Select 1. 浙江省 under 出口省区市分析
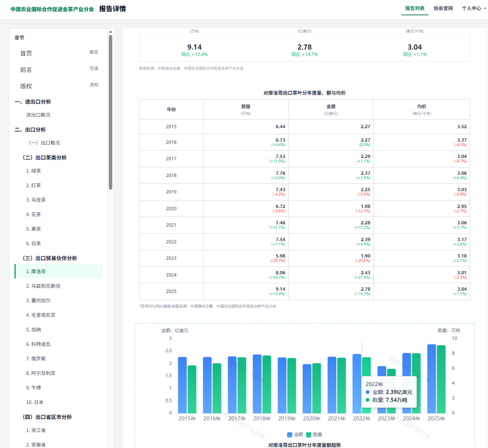 36,430
